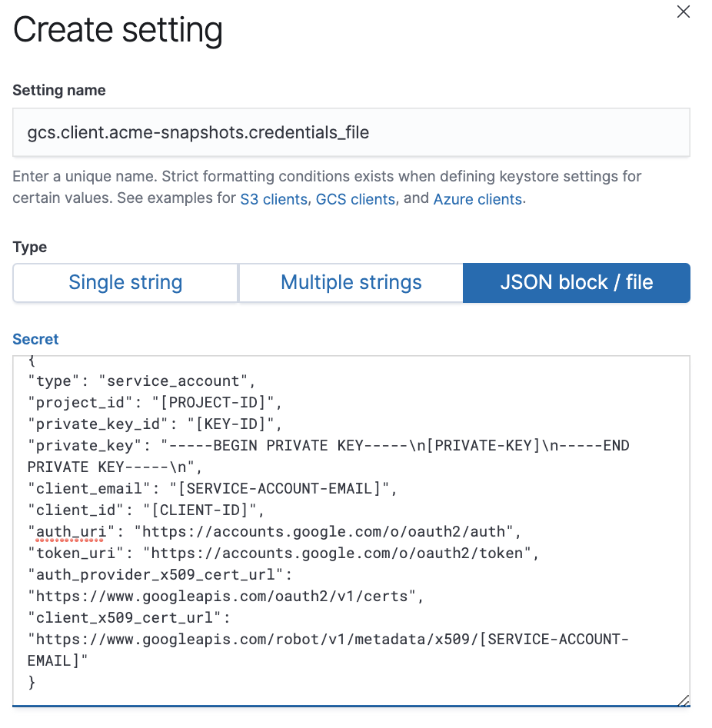Click the Secret label

pos(35,339)
